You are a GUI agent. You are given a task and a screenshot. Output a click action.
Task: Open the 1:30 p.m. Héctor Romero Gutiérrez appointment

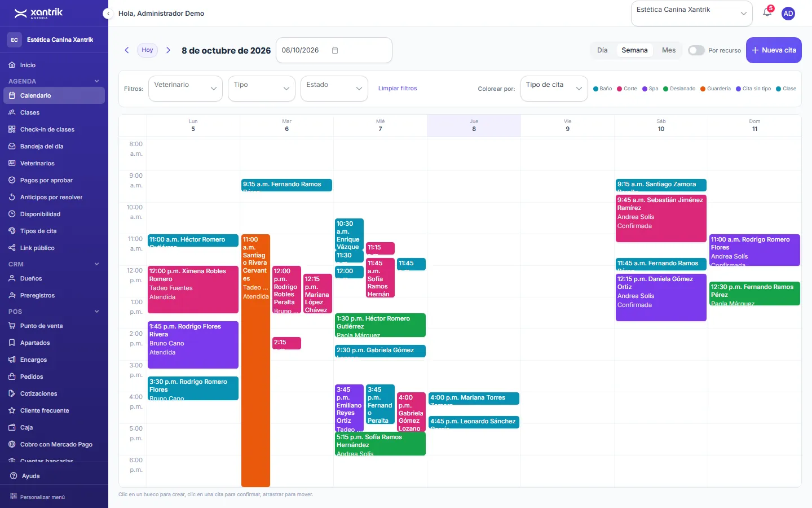pyautogui.click(x=380, y=325)
